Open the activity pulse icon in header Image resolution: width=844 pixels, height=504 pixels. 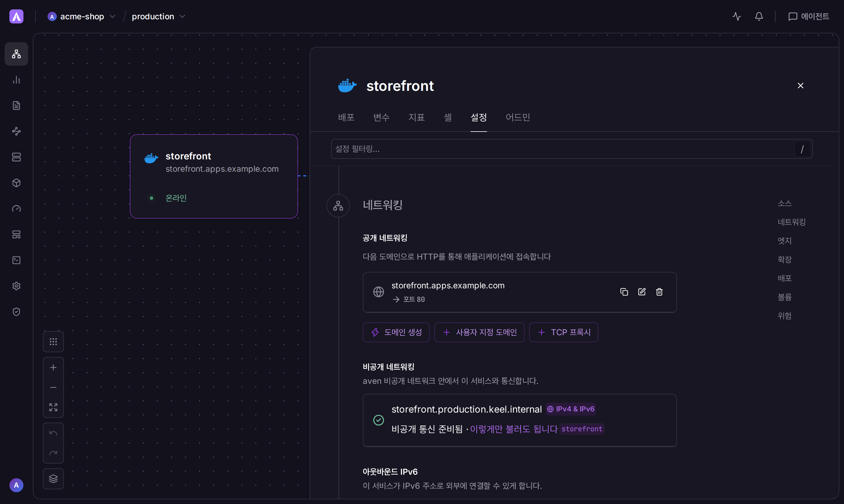click(x=737, y=16)
